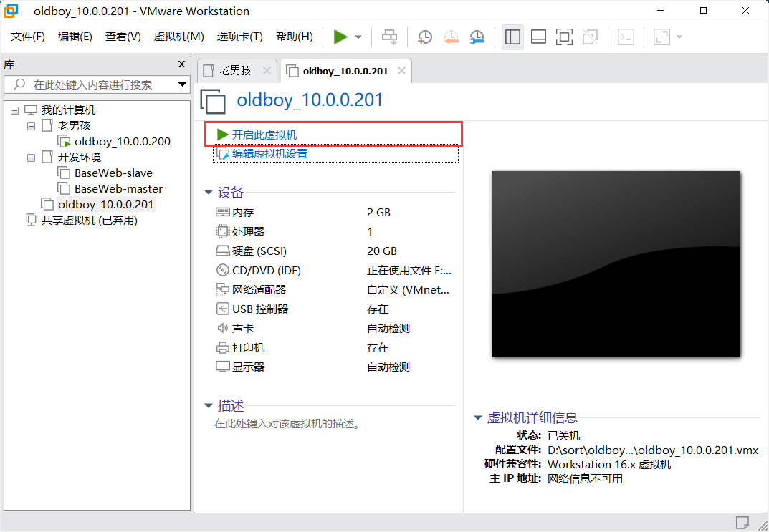Click the 20 GB disk value

pos(381,251)
